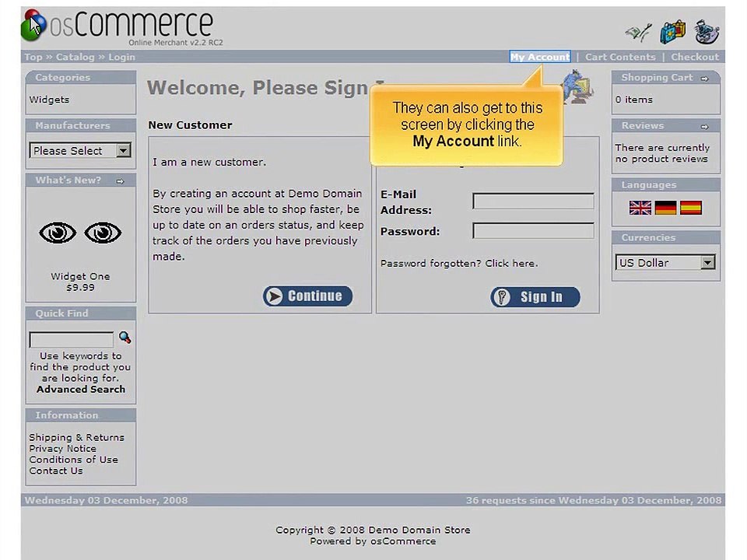The width and height of the screenshot is (747, 560).
Task: Focus the Quick Find search box
Action: click(72, 339)
